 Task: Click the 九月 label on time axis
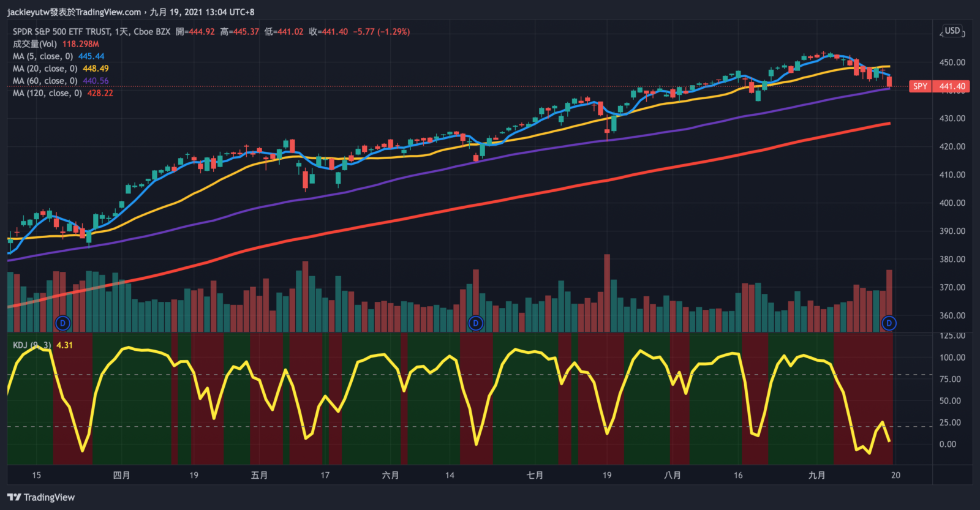(x=816, y=475)
